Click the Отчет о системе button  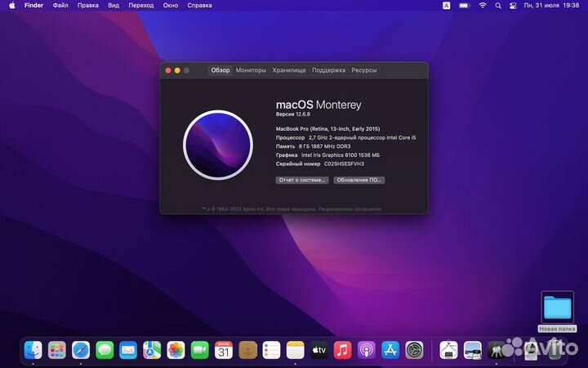(x=302, y=180)
